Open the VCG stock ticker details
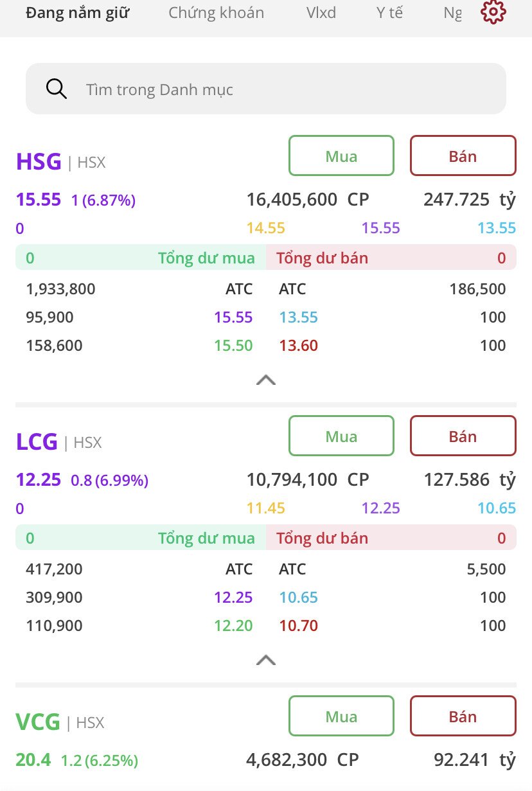The width and height of the screenshot is (532, 791). [x=38, y=722]
